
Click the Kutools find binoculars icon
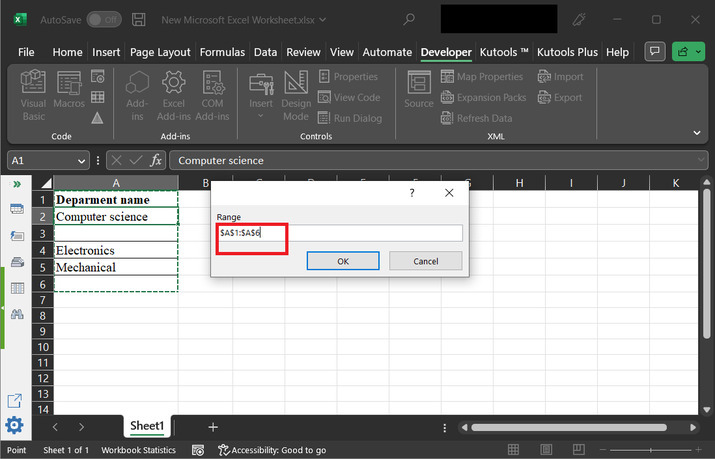17,314
